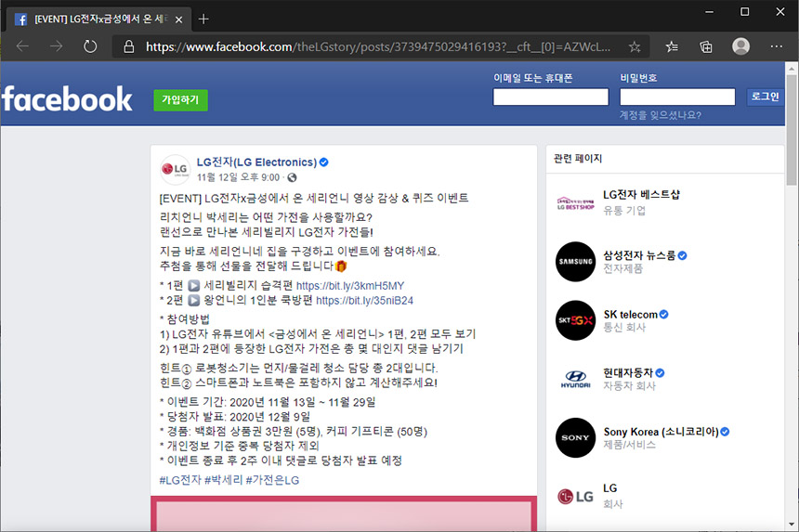Open a new tab with plus button
The height and width of the screenshot is (532, 799).
tap(203, 19)
